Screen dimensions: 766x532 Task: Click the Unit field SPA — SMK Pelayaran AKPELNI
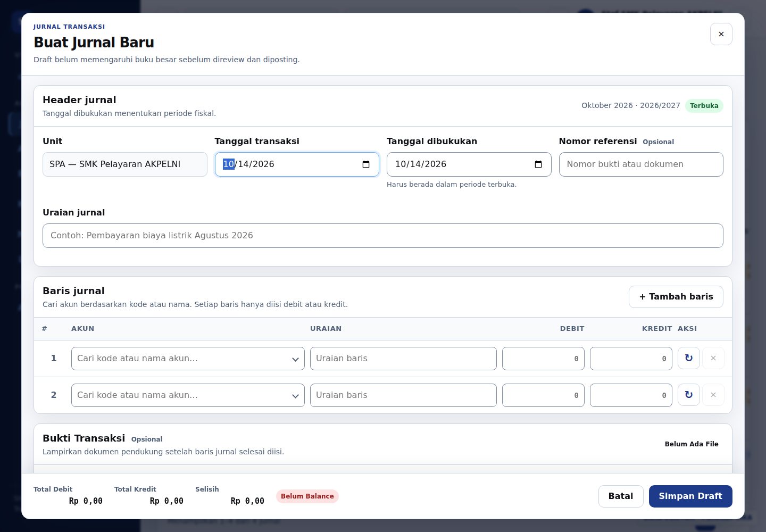(125, 164)
